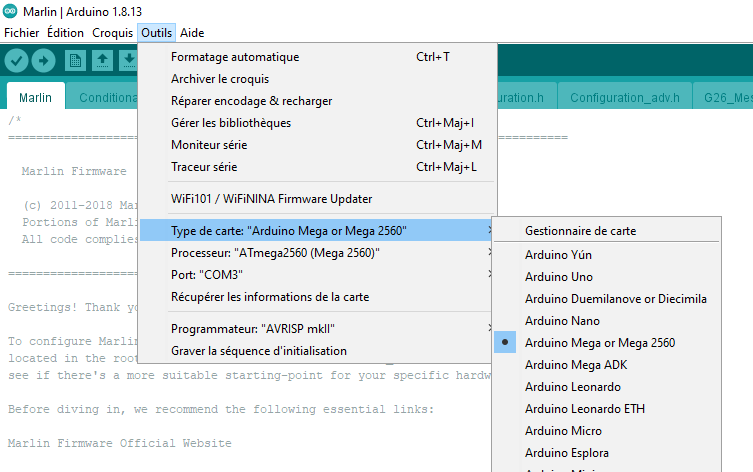Expand the Programmateur AVRISP mkII submenu
The image size is (753, 472).
(x=317, y=328)
